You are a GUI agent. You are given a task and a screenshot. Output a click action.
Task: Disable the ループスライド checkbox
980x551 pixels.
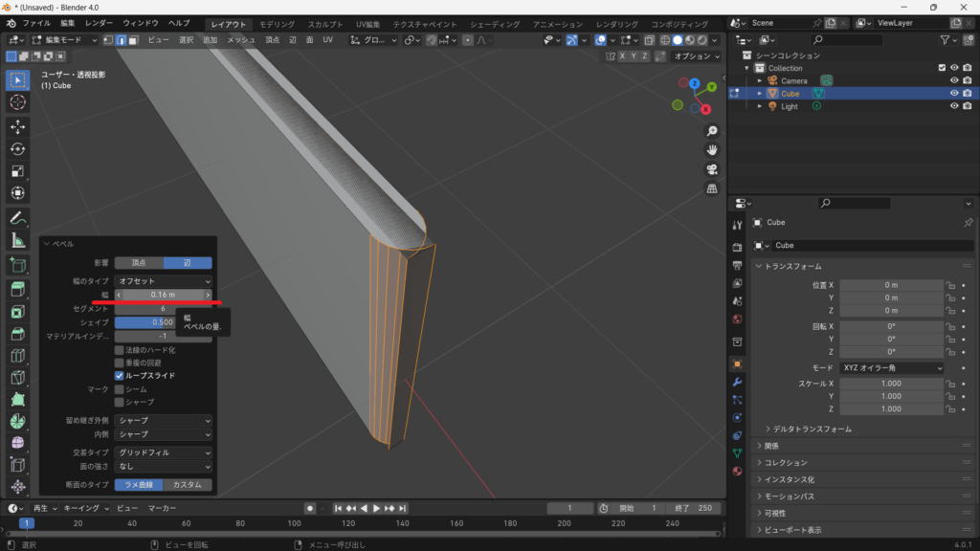point(120,376)
